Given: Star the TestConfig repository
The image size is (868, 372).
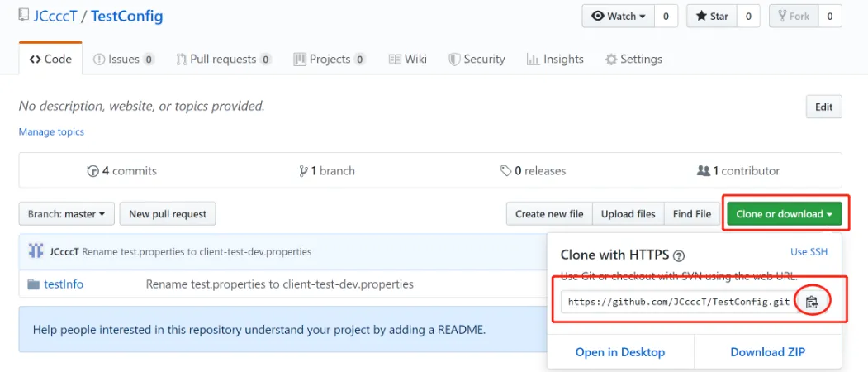Looking at the screenshot, I should (x=712, y=16).
